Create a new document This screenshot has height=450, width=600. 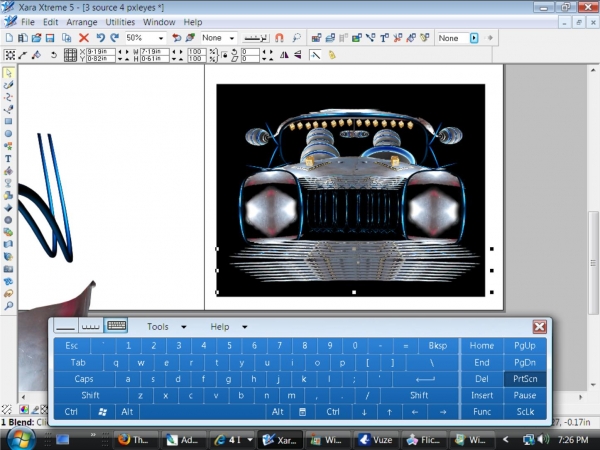(9, 38)
